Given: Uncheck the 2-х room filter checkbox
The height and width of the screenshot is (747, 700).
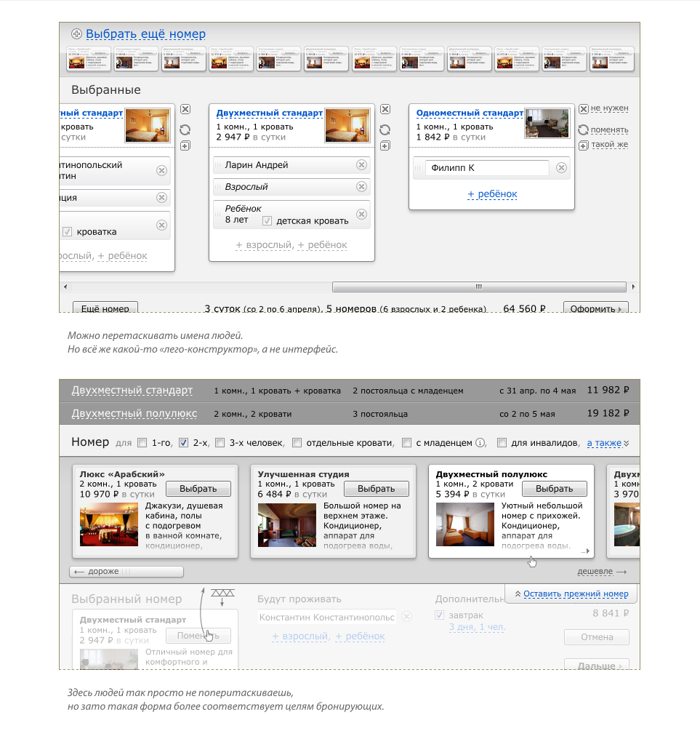Looking at the screenshot, I should click(183, 442).
